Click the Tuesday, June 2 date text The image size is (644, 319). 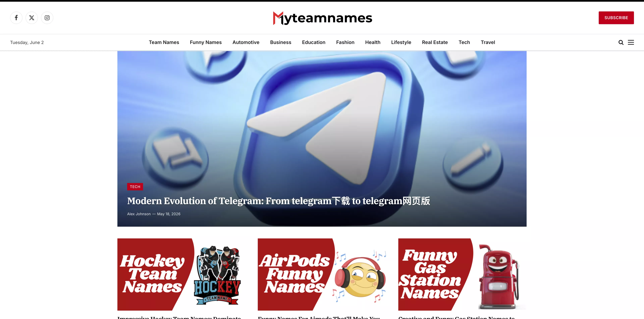coord(27,42)
